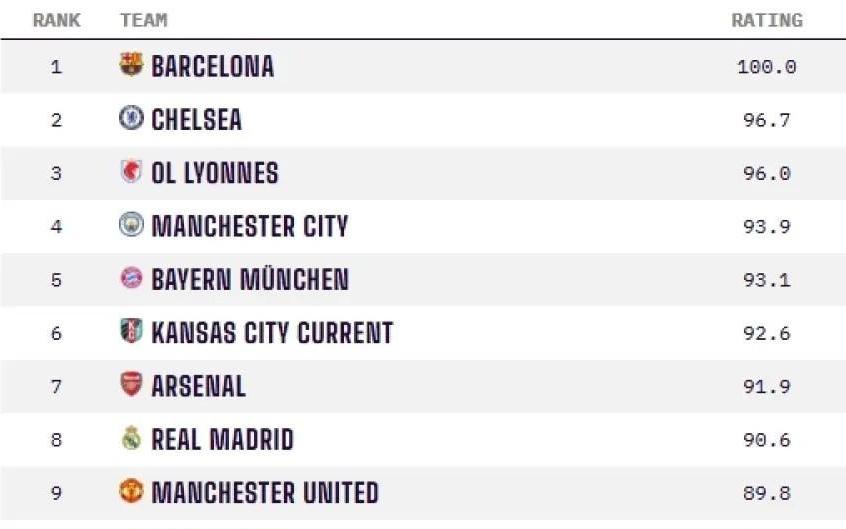Click the Chelsea club crest icon
Screen dimensions: 846x529
click(131, 119)
